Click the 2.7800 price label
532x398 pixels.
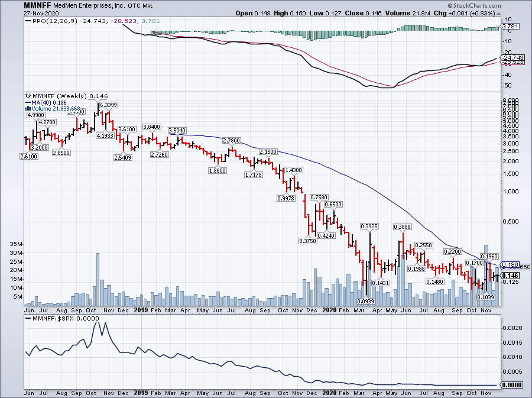click(231, 141)
